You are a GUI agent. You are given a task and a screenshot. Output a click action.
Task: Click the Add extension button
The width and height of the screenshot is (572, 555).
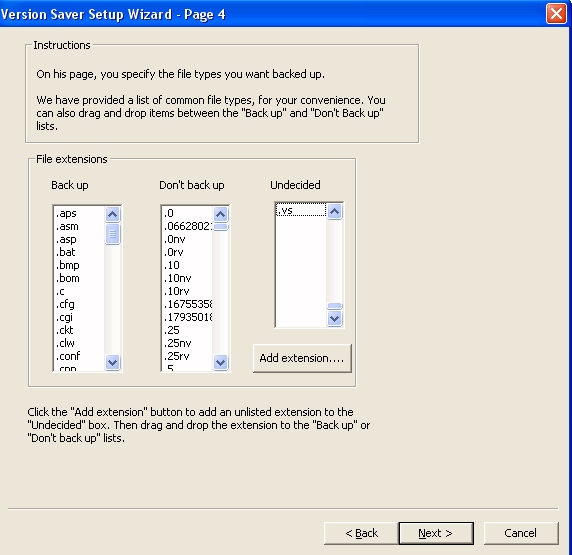point(302,358)
